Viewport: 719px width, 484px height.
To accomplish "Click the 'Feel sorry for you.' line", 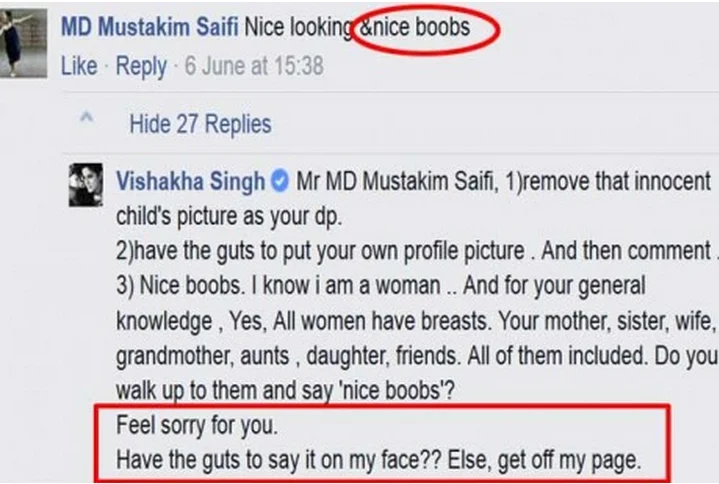I will [196, 425].
